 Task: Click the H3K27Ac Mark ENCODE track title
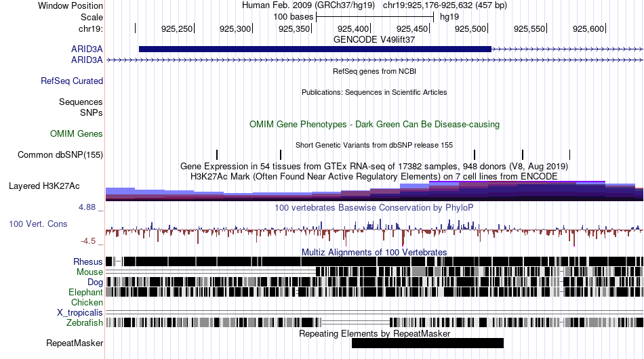(x=374, y=176)
